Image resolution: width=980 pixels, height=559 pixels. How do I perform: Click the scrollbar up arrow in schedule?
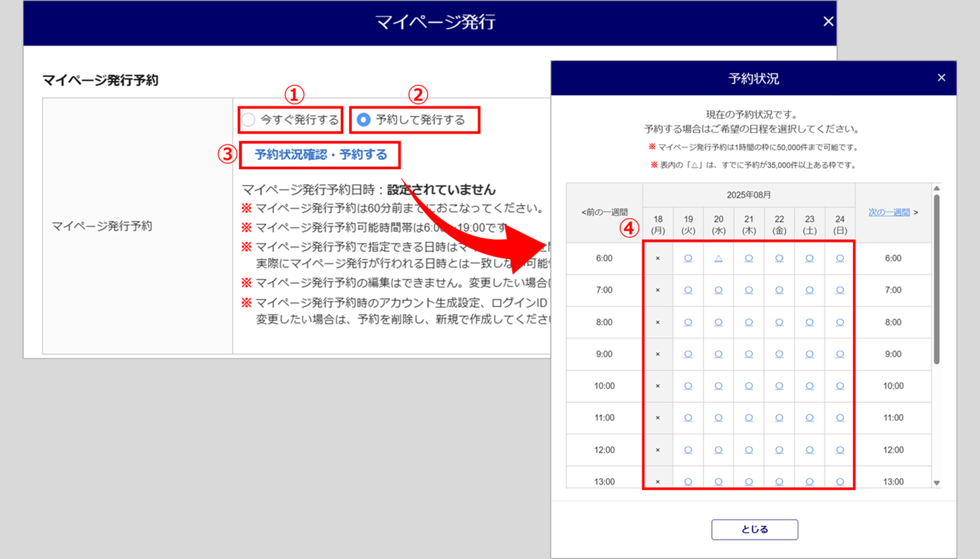[936, 189]
